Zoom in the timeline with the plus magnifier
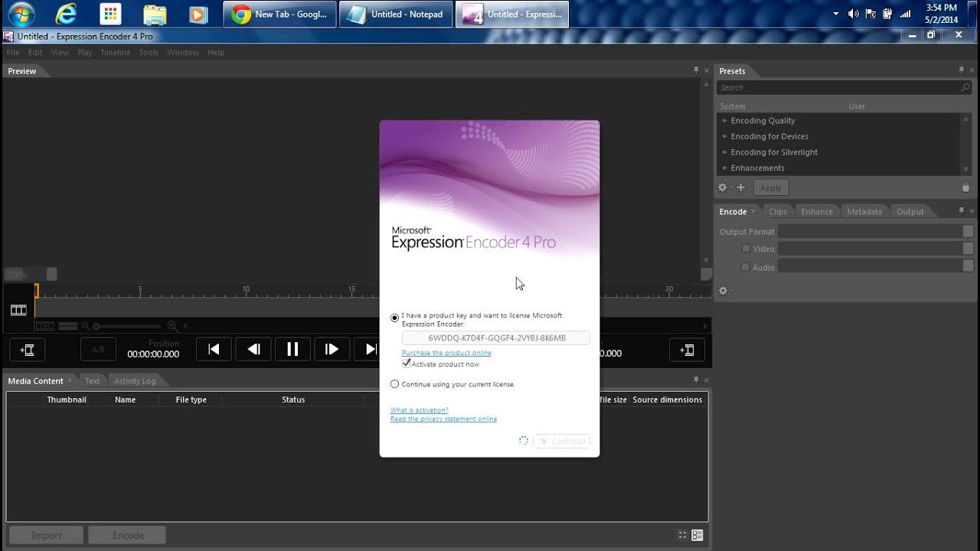This screenshot has height=551, width=980. click(x=172, y=326)
